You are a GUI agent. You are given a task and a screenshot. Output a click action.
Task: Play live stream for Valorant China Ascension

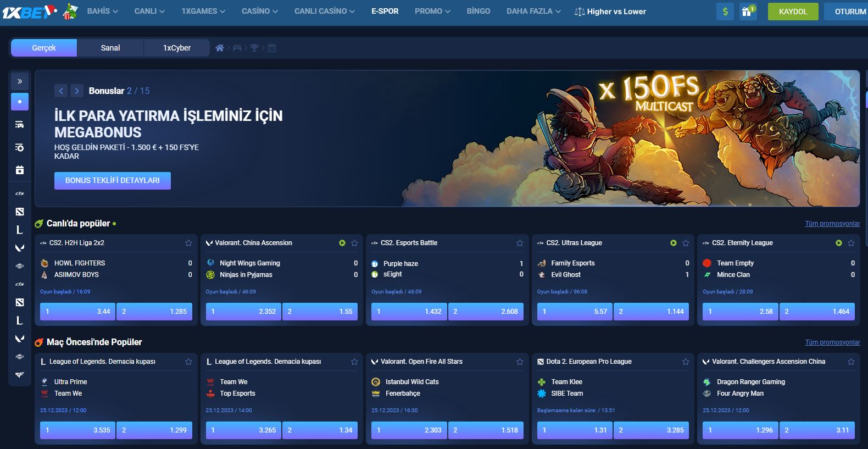(x=342, y=243)
